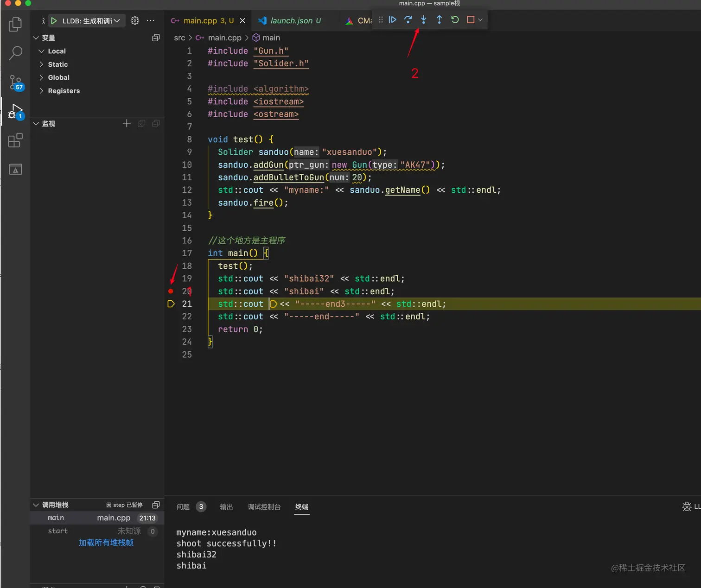701x588 pixels.
Task: Expand the Static variables scope
Action: pos(57,64)
